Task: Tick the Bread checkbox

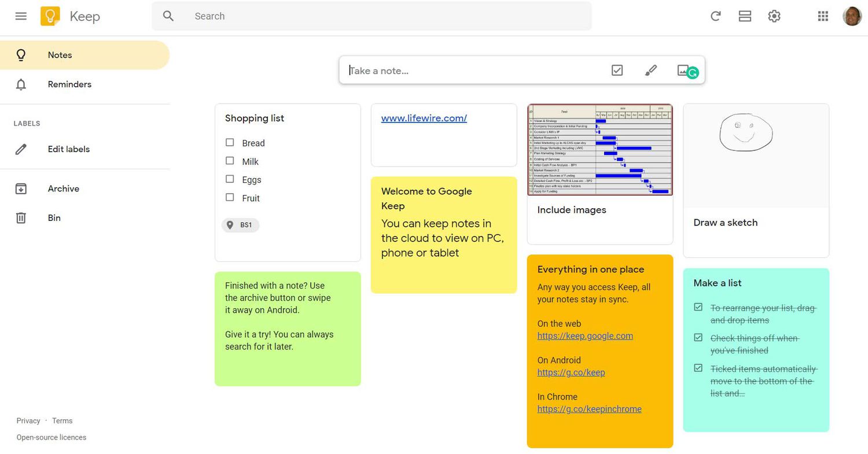Action: click(x=230, y=142)
